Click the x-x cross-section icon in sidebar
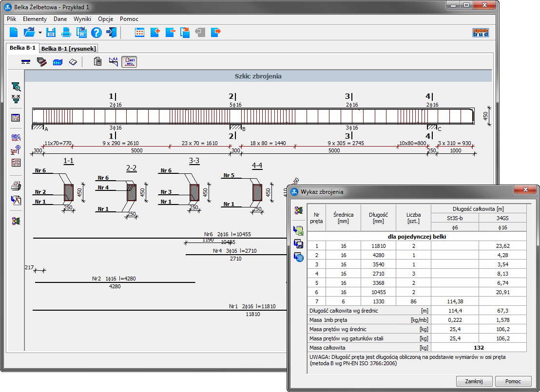 tap(16, 98)
